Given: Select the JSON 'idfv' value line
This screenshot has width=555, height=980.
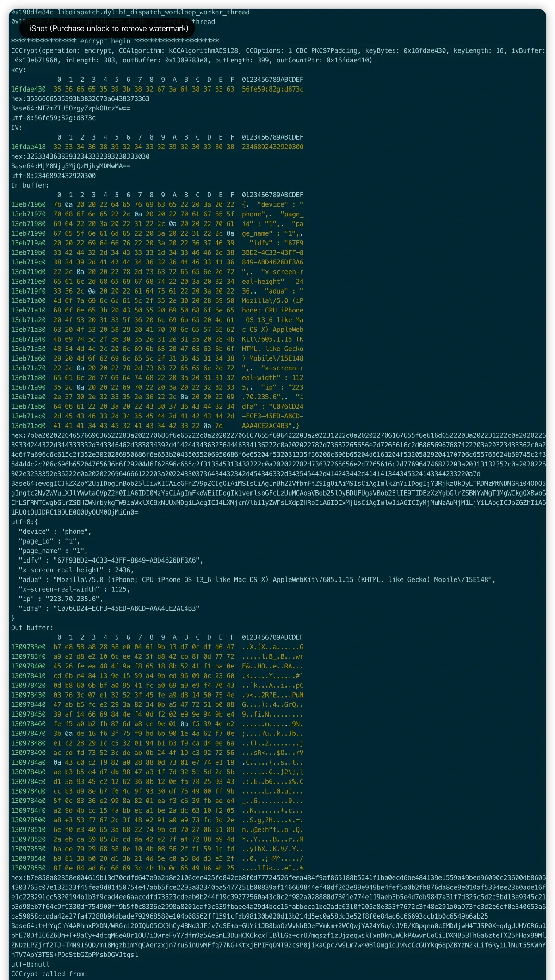Looking at the screenshot, I should pos(111,560).
